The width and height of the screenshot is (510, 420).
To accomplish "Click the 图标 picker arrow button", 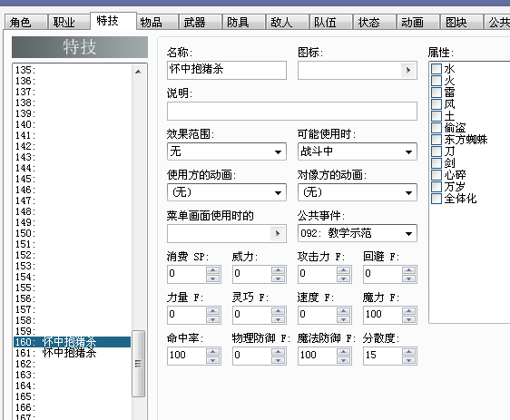I will click(408, 70).
